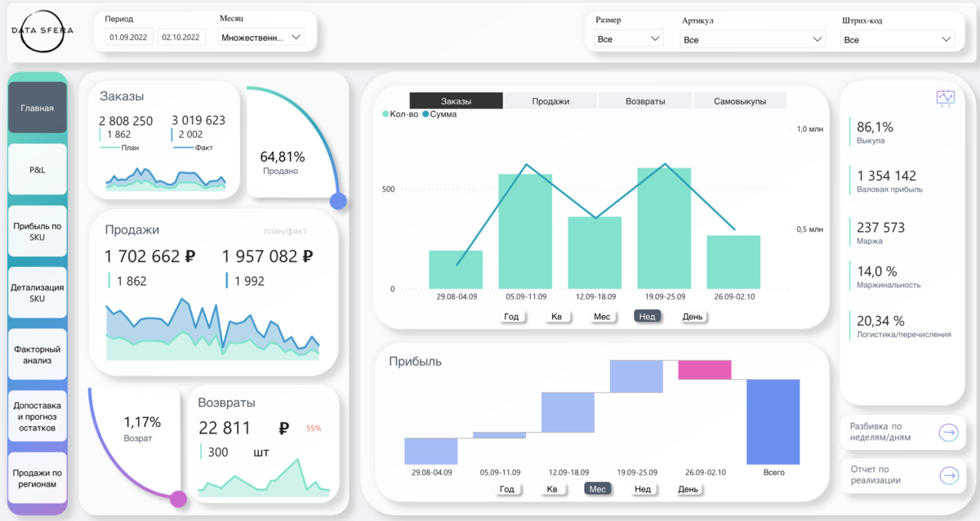Click the 1 957 082 ₽ sales fact value

tap(268, 256)
